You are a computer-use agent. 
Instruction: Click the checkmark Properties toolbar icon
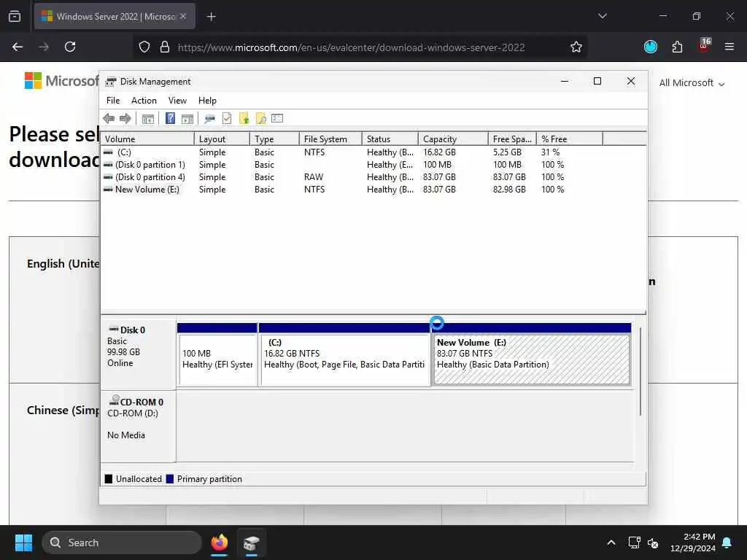point(227,118)
